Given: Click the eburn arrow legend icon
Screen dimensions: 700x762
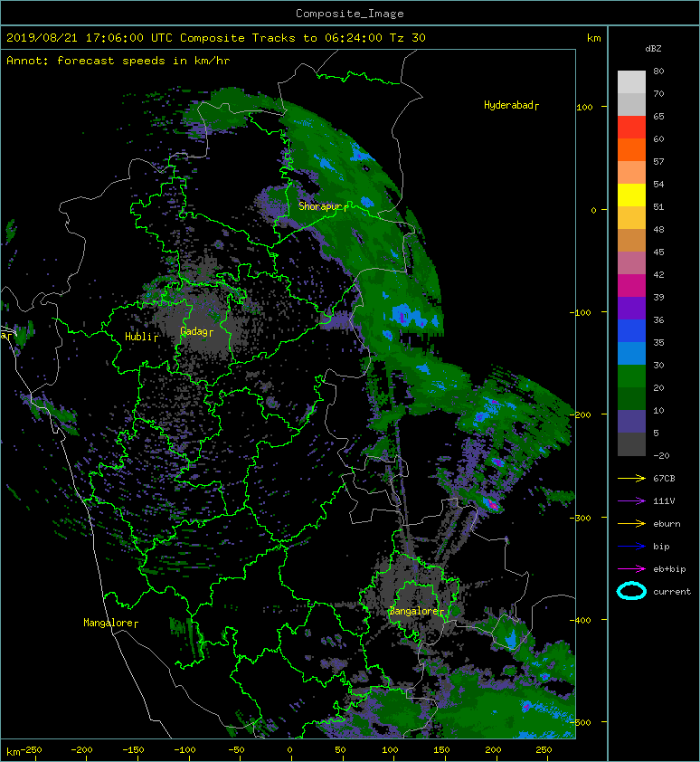Looking at the screenshot, I should (x=631, y=524).
